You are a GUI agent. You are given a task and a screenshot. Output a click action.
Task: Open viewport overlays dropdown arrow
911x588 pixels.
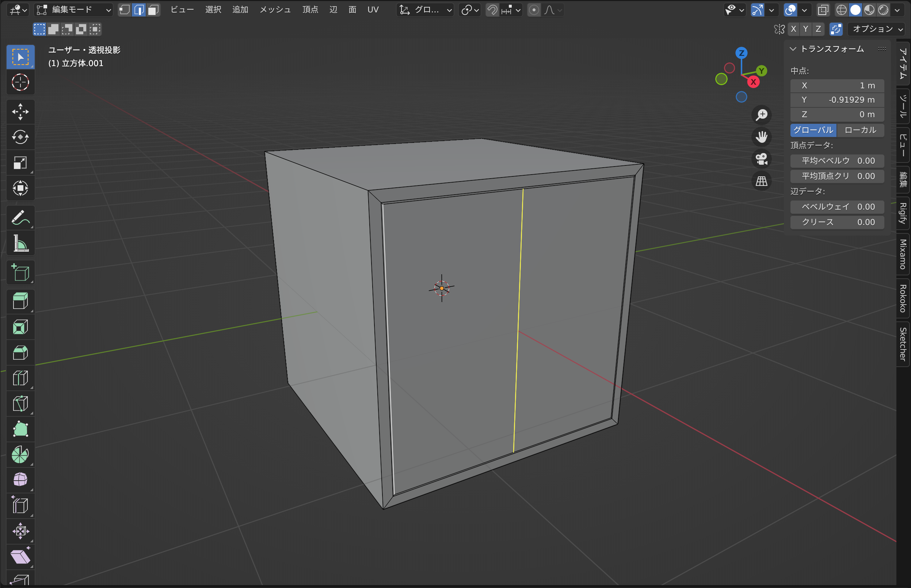tap(804, 9)
